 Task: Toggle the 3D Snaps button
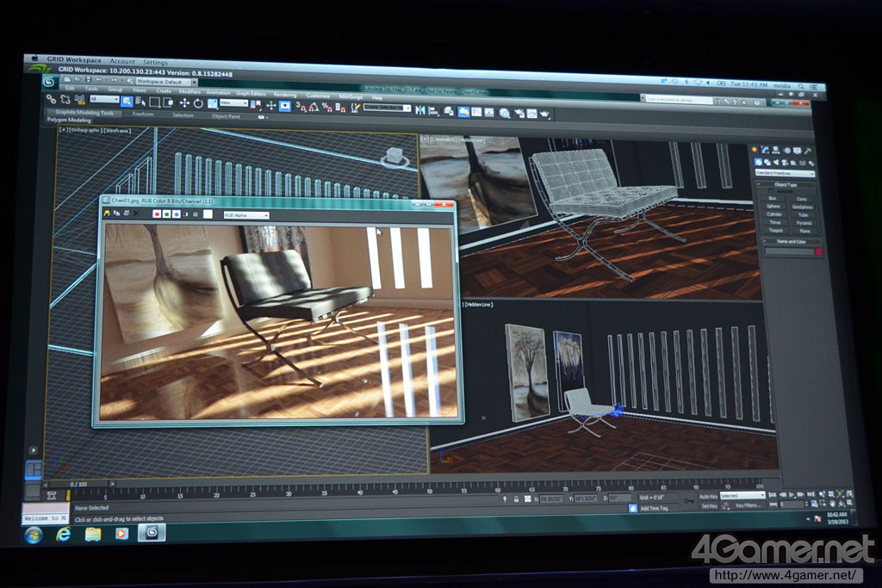[x=301, y=107]
